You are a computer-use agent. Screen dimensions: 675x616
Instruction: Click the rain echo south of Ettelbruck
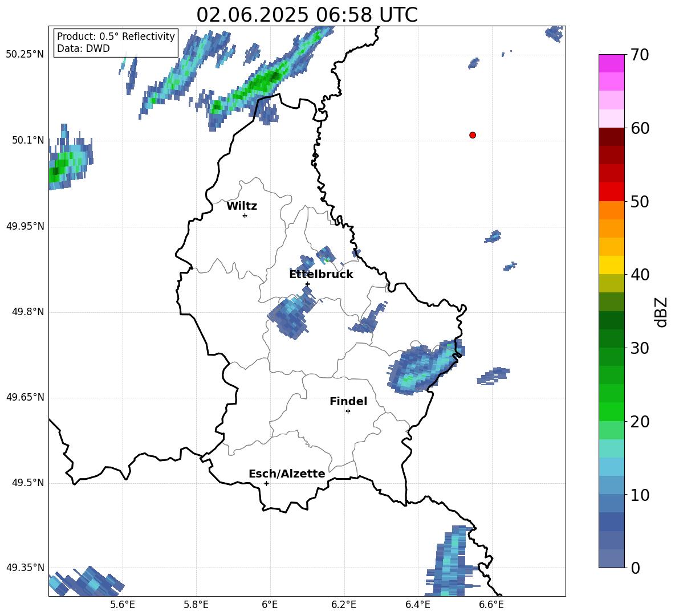[292, 314]
